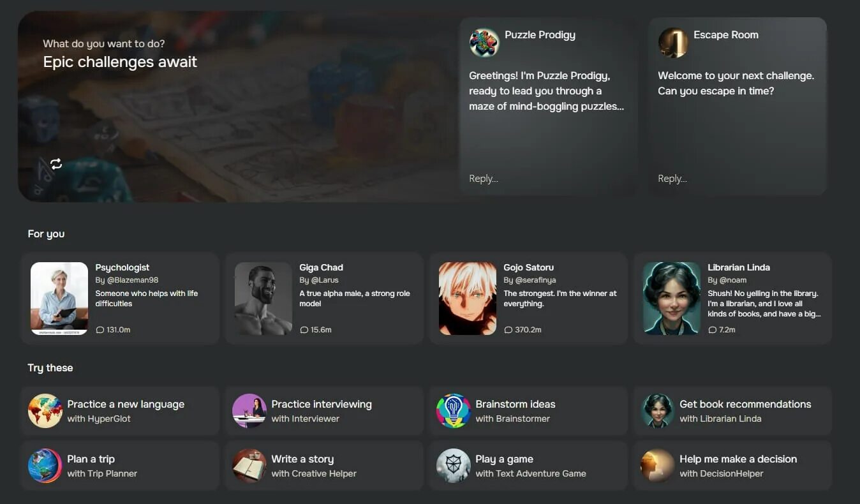Select Creative Helper book icon
The height and width of the screenshot is (504, 860).
tap(249, 466)
